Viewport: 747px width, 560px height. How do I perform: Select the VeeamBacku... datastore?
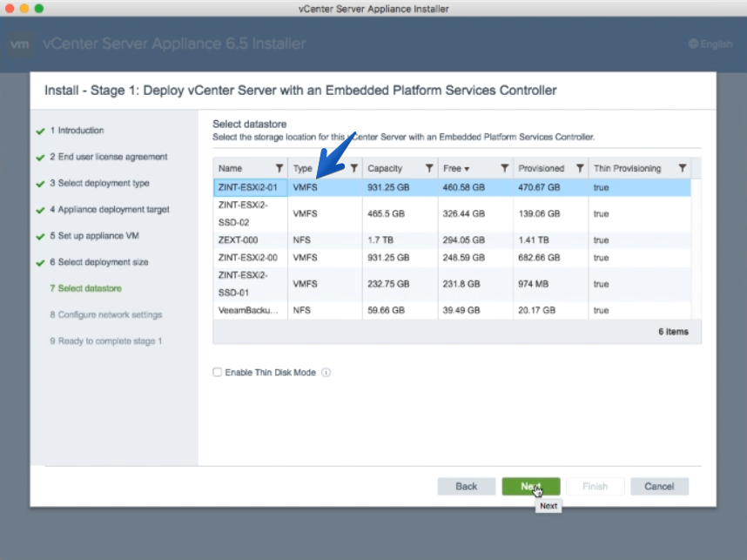click(452, 310)
